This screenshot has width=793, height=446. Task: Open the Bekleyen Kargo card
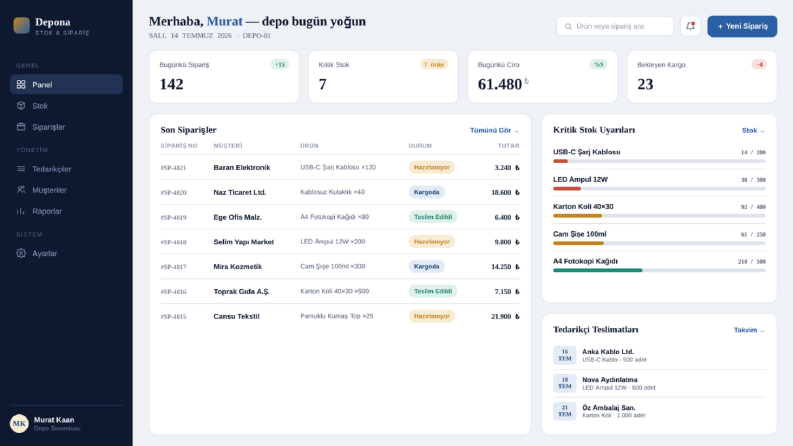point(702,77)
